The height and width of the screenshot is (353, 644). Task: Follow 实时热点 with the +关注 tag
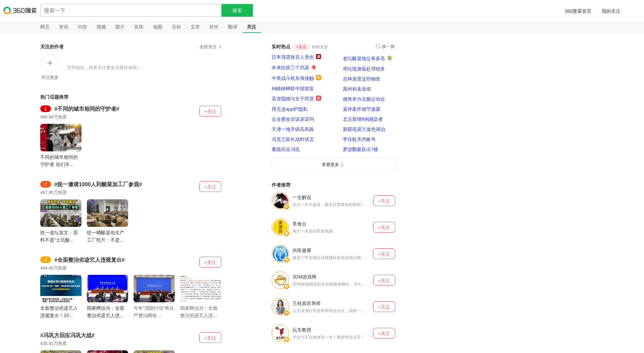(x=301, y=47)
